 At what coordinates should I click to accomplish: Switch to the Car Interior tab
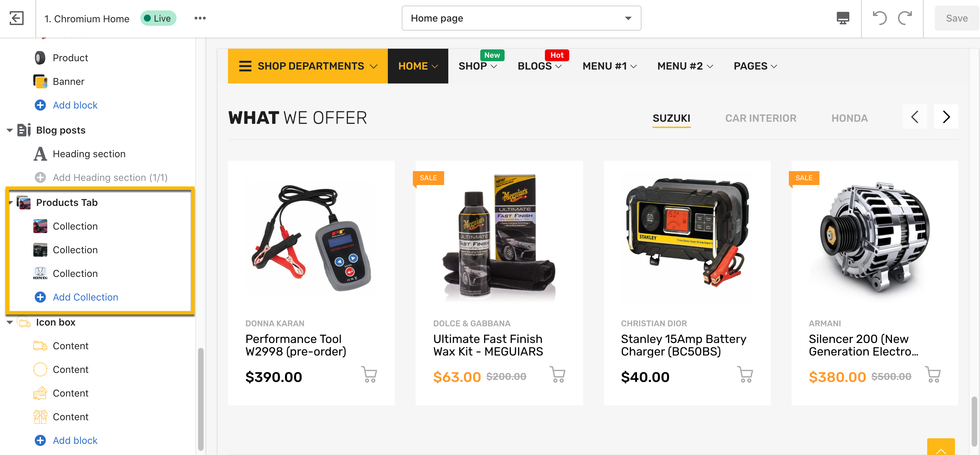[x=760, y=118]
